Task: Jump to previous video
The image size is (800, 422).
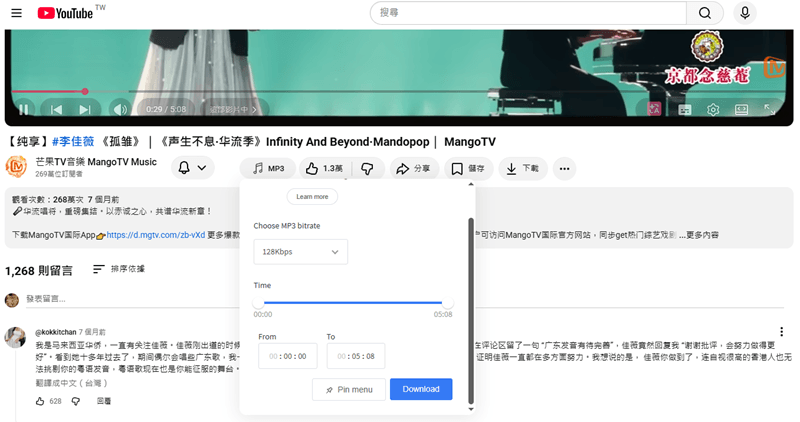Action: coord(56,109)
